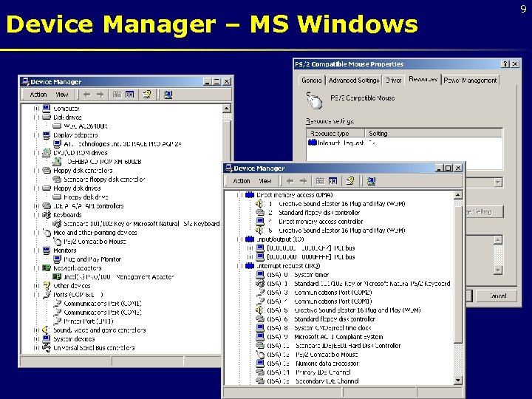
Task: Select Numeric data processor entry
Action: [327, 364]
